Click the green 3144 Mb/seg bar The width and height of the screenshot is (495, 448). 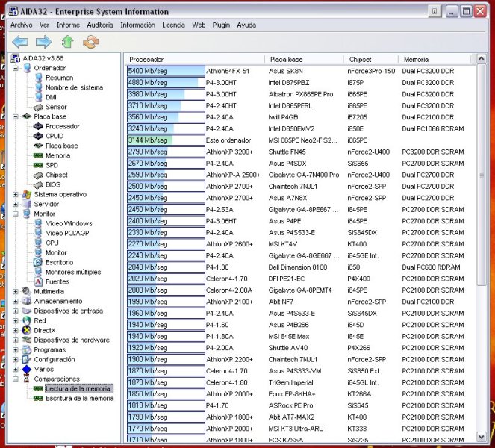point(166,140)
